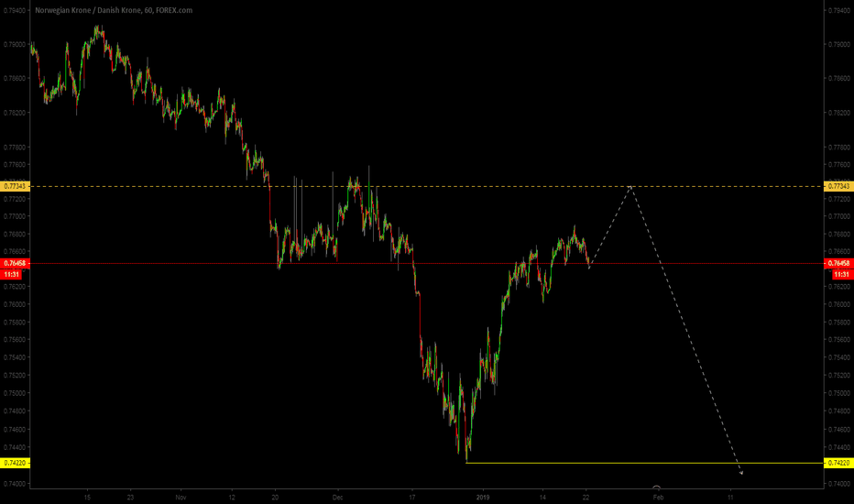The height and width of the screenshot is (504, 854).
Task: Click the red 0.76458 price label on the right axis
Action: (x=838, y=263)
